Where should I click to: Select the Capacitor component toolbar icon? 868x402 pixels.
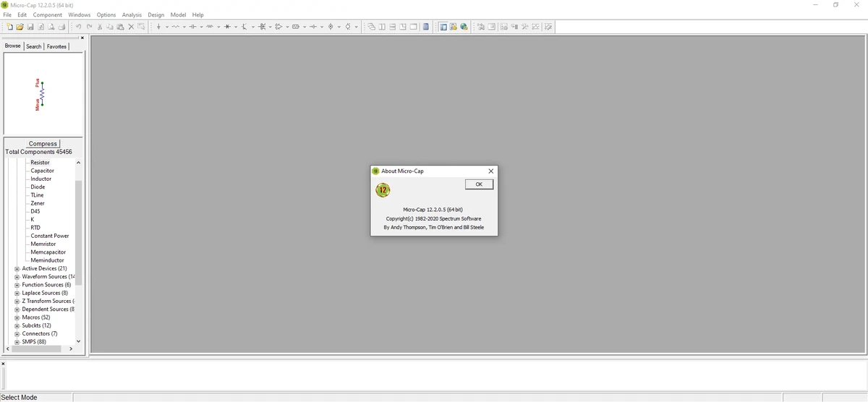coord(192,27)
